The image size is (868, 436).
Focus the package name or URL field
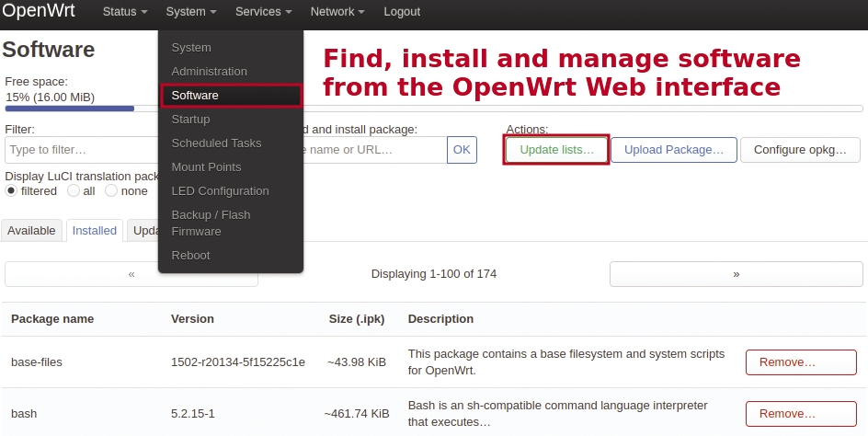click(x=375, y=150)
